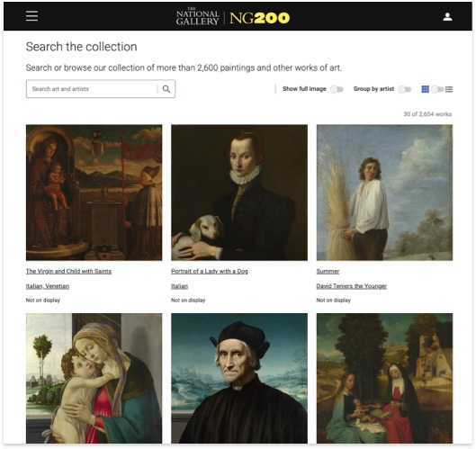Open the hamburger navigation menu
This screenshot has height=449, width=476.
(31, 16)
